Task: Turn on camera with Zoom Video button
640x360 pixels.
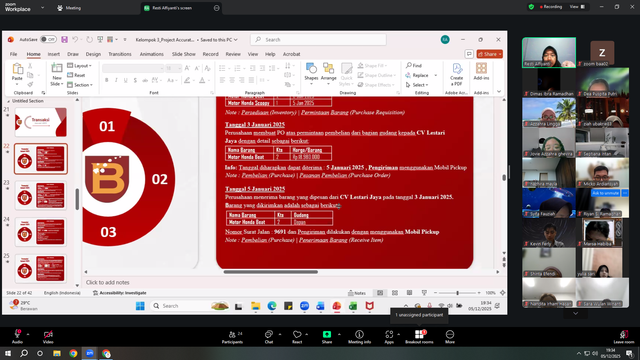Action: pos(48,337)
